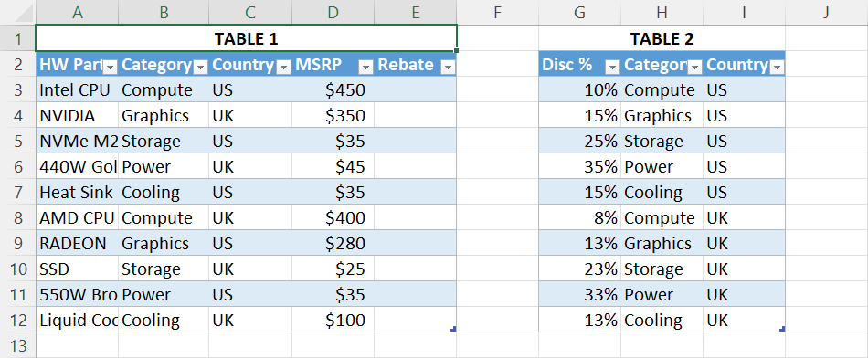Select row 12 header
The width and height of the screenshot is (868, 358).
(17, 320)
